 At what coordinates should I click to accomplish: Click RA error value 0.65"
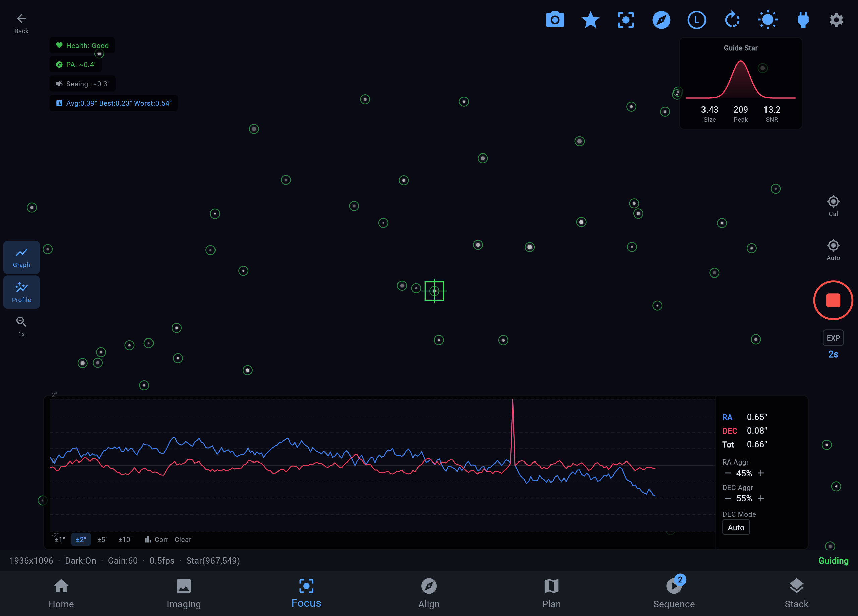tap(756, 417)
